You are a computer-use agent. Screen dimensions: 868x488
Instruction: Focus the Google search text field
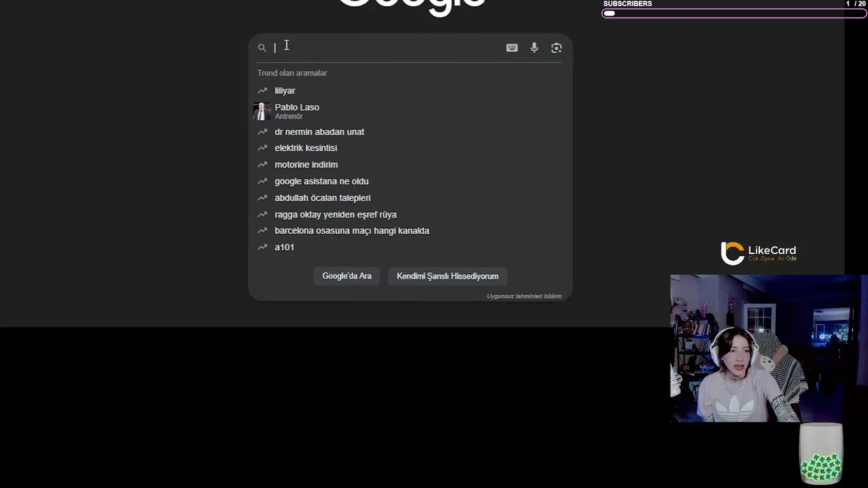(x=387, y=47)
